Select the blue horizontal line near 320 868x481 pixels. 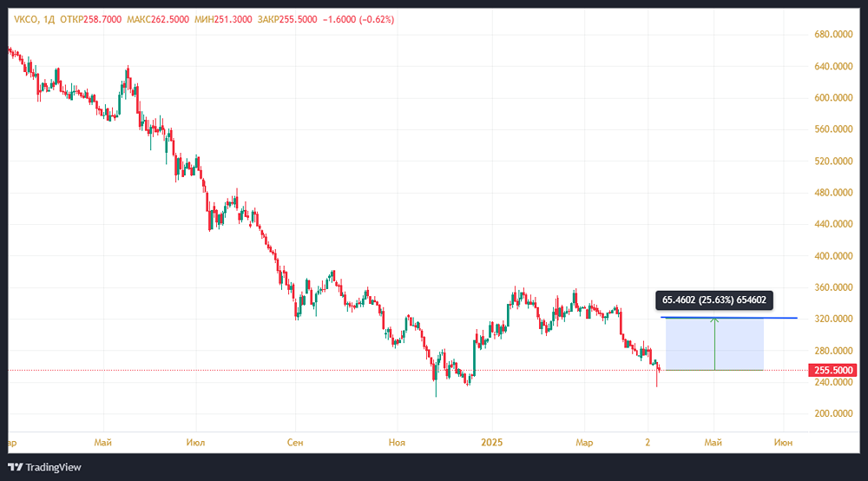pos(781,318)
